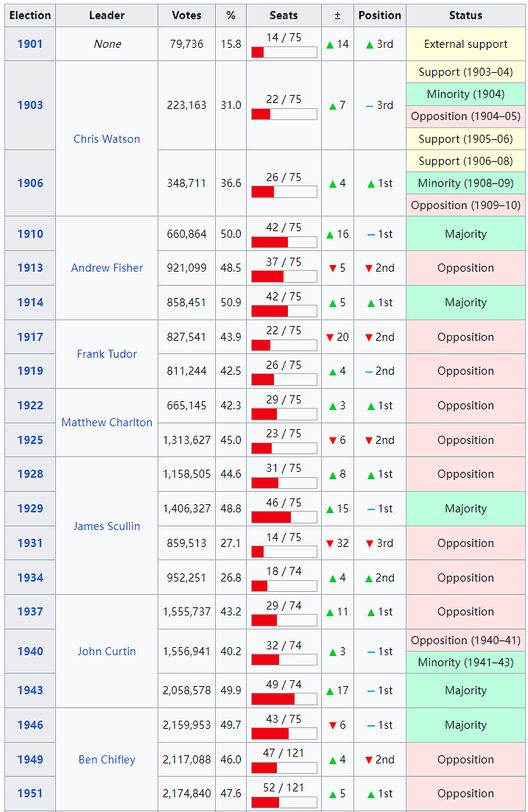Viewport: 528px width, 812px height.
Task: Open the 1913 election link
Action: 30,268
